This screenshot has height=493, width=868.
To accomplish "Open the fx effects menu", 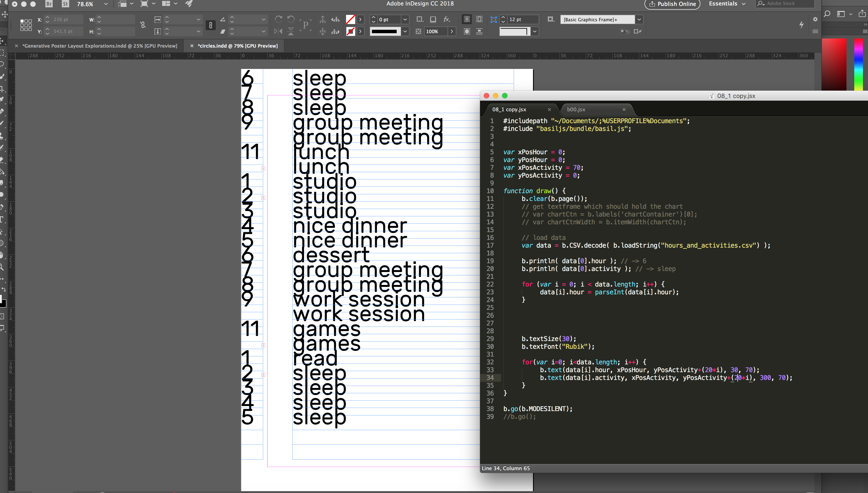I will [x=447, y=19].
